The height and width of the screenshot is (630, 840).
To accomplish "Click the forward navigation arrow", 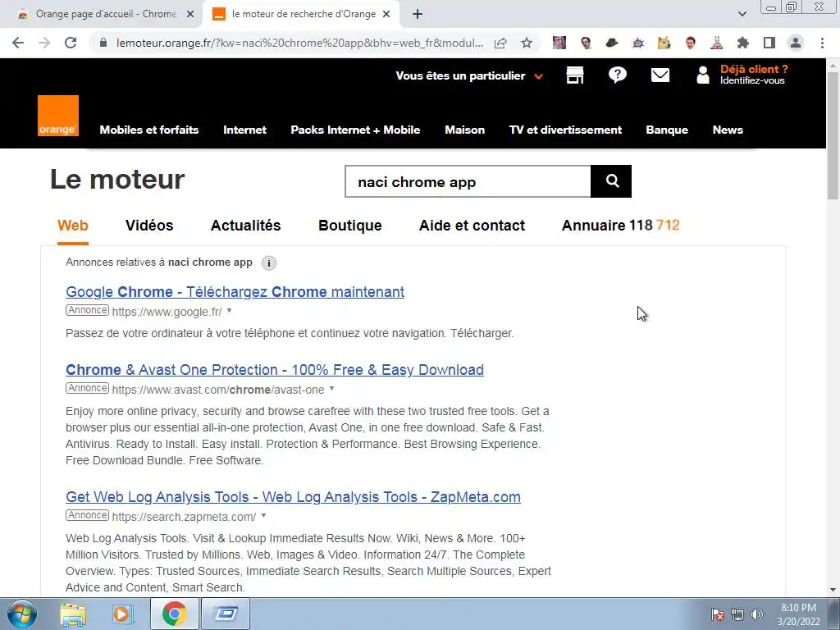I will (x=44, y=43).
